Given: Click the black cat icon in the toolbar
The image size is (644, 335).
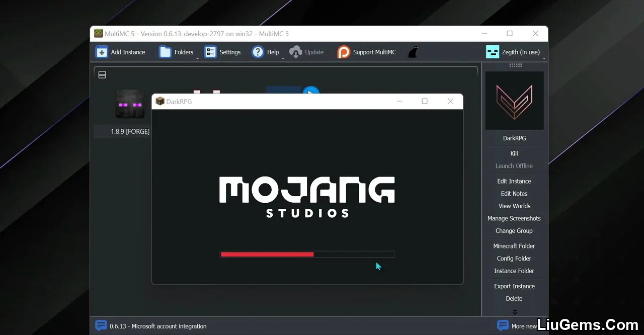Looking at the screenshot, I should click(413, 52).
